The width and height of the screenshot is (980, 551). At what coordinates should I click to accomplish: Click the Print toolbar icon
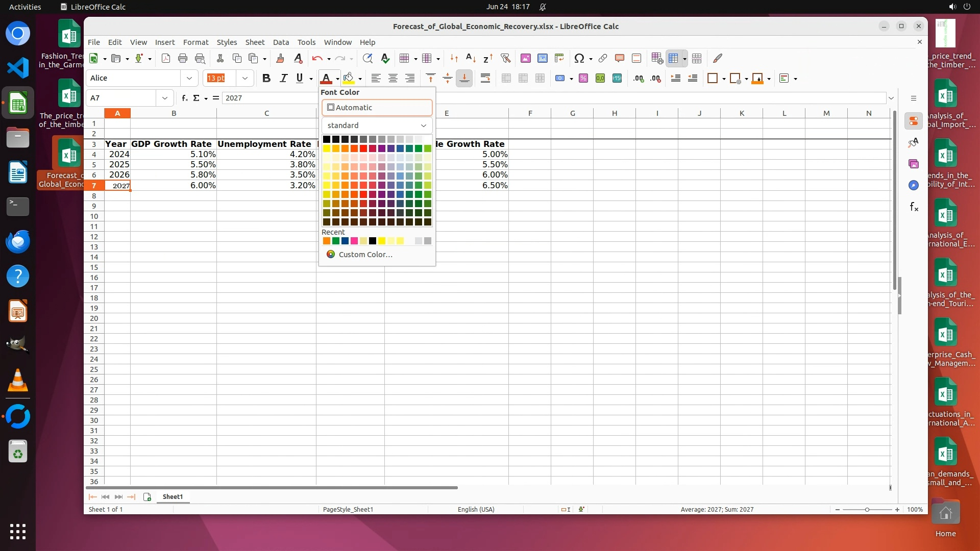[x=182, y=58]
